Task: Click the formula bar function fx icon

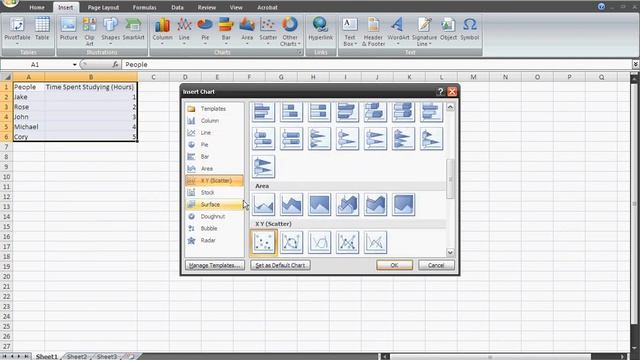Action: click(x=115, y=64)
